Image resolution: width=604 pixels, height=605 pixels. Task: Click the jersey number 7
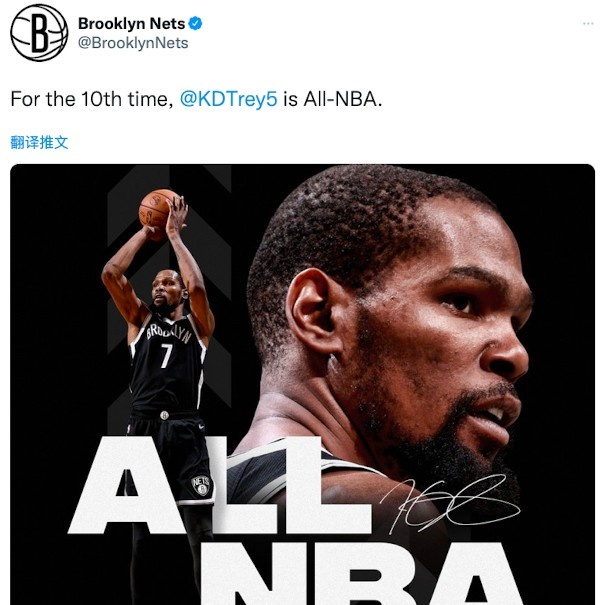pos(167,356)
